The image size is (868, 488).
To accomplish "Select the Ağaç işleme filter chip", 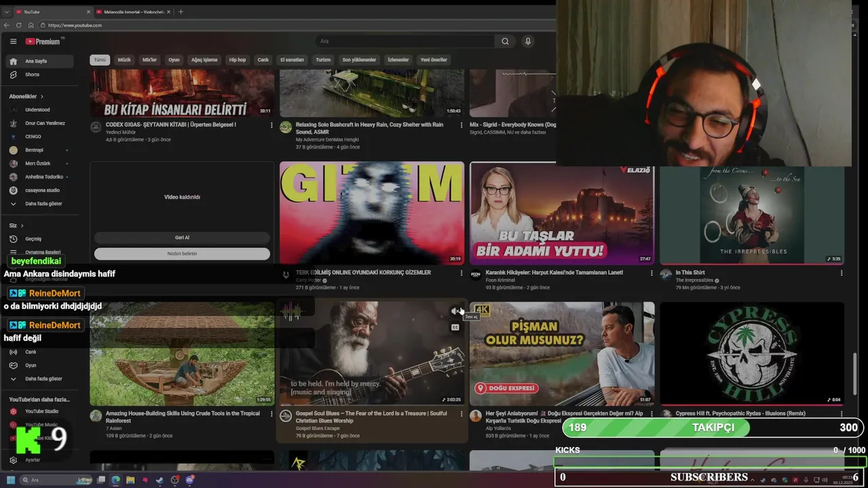I will pyautogui.click(x=204, y=60).
